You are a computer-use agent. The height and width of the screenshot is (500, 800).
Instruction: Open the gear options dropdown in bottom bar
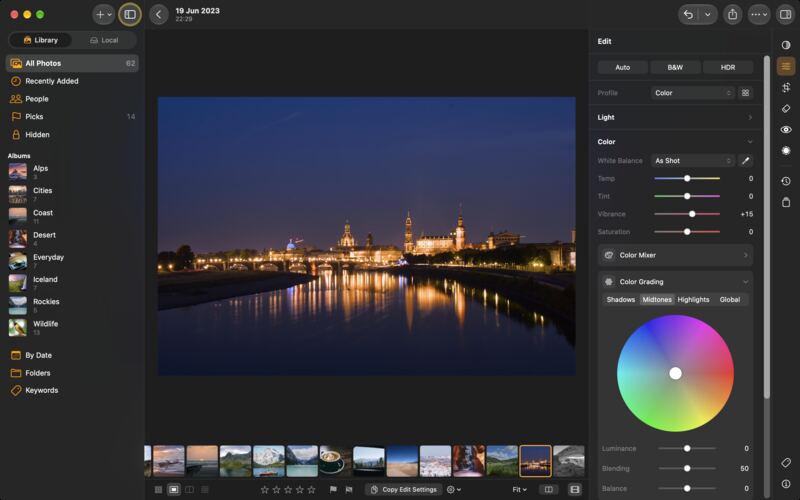coord(454,490)
